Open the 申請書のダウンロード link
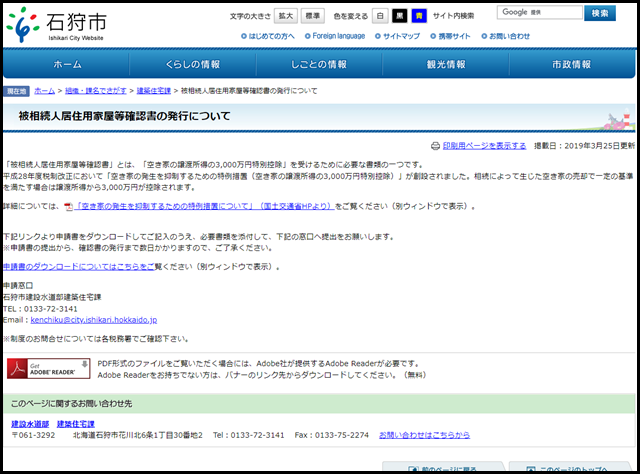 (79, 267)
